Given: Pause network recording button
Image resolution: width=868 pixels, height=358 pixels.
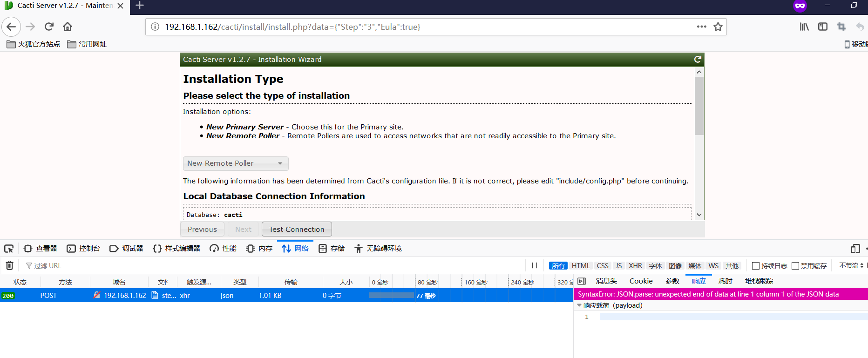Looking at the screenshot, I should [x=535, y=265].
